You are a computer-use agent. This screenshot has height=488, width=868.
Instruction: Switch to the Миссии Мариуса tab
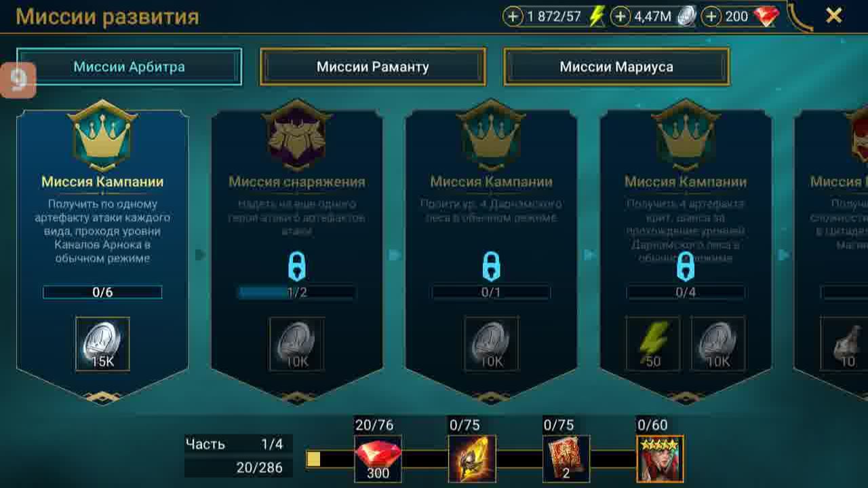616,67
